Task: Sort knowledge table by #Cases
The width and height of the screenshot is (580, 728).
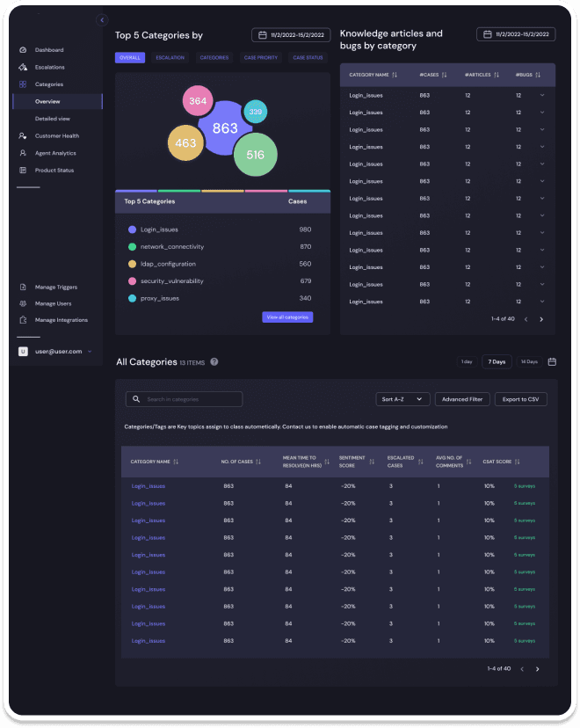Action: (x=444, y=75)
